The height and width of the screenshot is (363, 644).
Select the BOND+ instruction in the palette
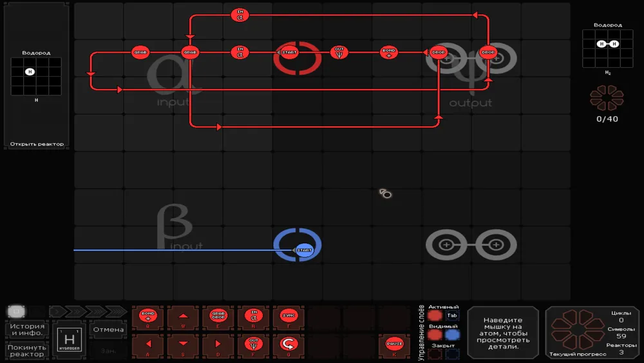(148, 317)
